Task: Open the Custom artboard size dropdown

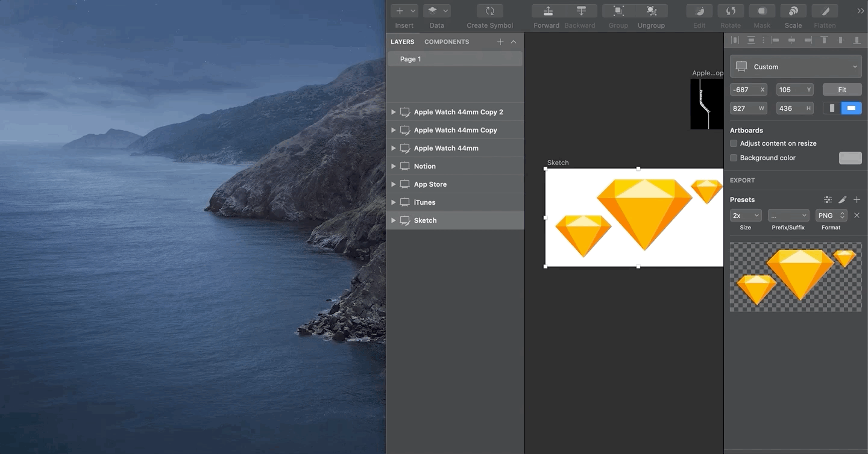Action: [x=794, y=66]
